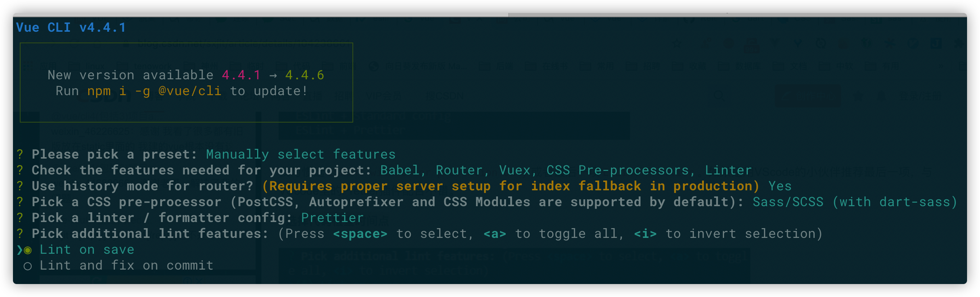Click the Vue CLI v4.4.1 title text
Screen dimensions: 980x297
pyautogui.click(x=71, y=27)
